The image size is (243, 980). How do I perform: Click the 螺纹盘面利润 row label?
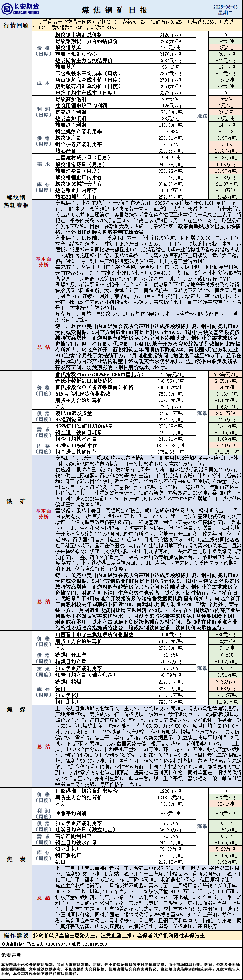click(x=70, y=112)
